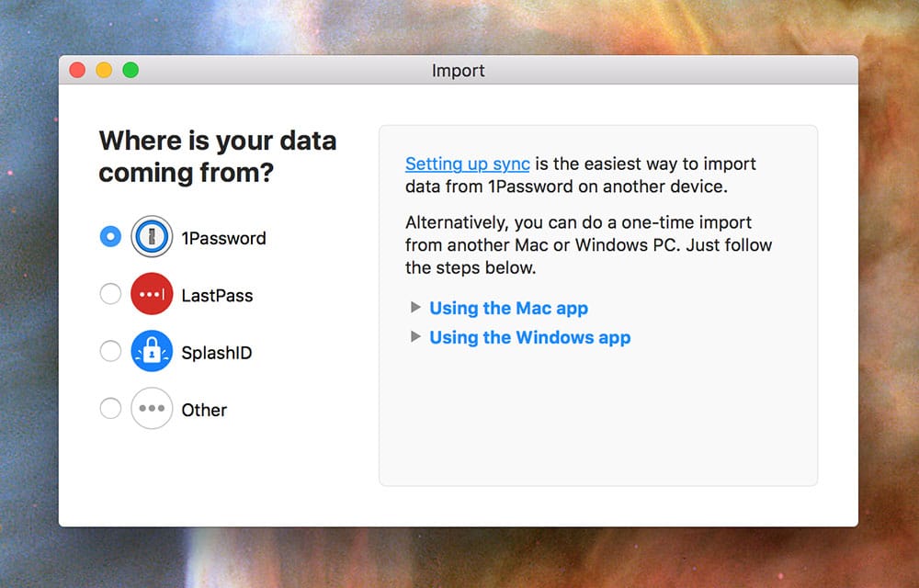
Task: Choose LastPass as your data source
Action: pos(109,294)
